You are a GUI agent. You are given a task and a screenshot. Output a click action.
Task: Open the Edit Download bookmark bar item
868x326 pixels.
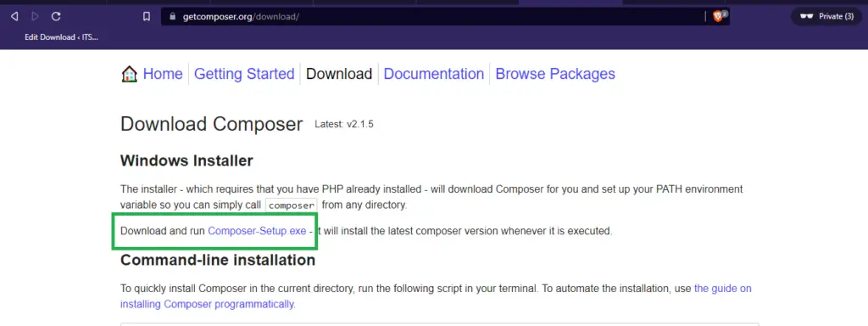(x=61, y=37)
